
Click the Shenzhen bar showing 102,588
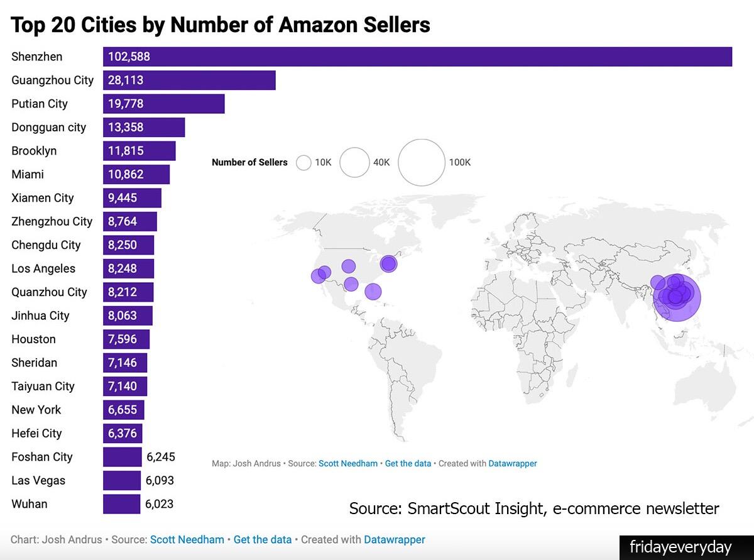(417, 57)
